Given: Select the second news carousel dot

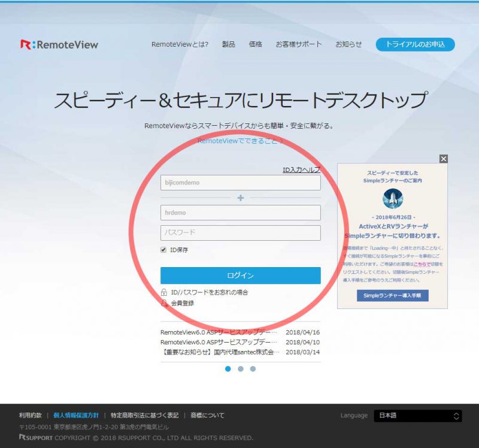Looking at the screenshot, I should tap(241, 369).
